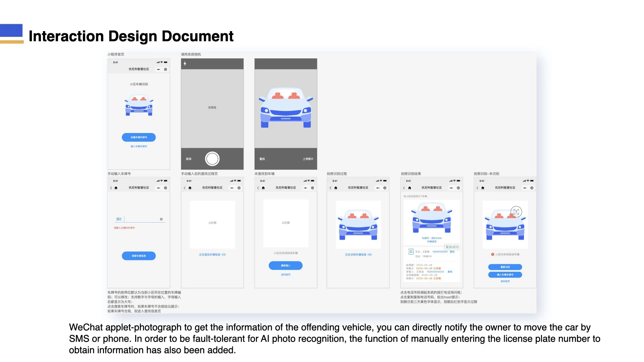Click the scan question-mark icon over the car
Viewport: 644px width, 362px height.
click(x=516, y=212)
